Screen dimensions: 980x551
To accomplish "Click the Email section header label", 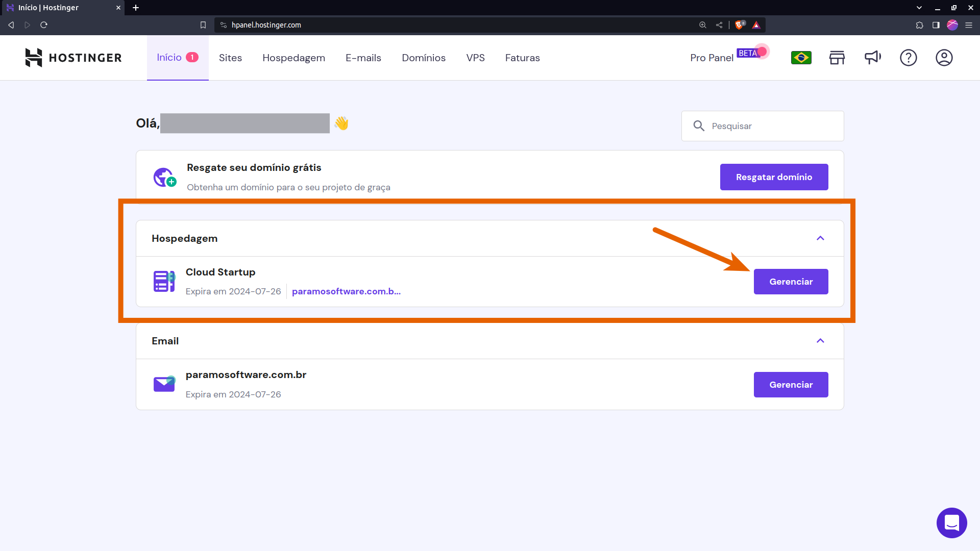I will point(165,341).
